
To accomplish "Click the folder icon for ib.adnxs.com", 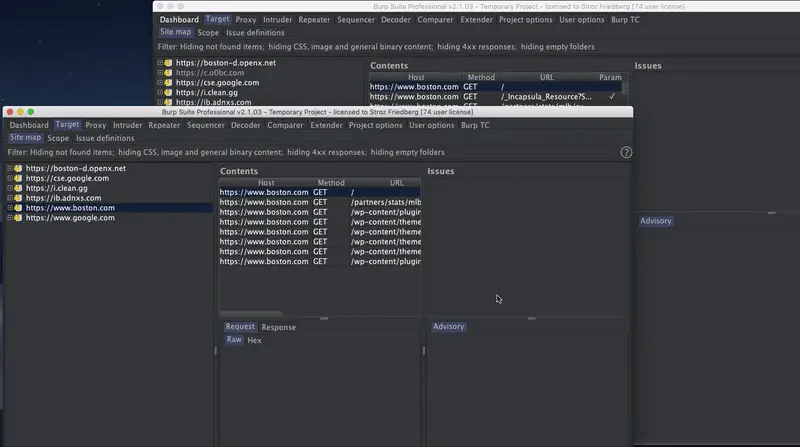I will 18,198.
